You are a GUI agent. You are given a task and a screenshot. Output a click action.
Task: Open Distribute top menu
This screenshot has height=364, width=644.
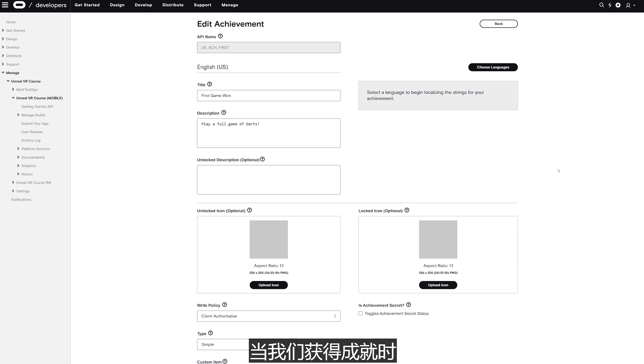pos(173,5)
